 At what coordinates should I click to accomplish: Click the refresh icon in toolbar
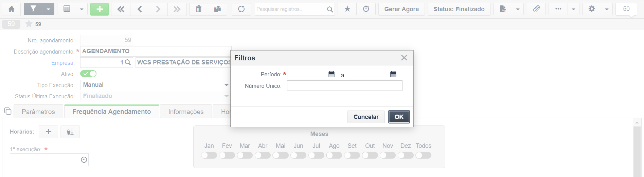pyautogui.click(x=241, y=9)
